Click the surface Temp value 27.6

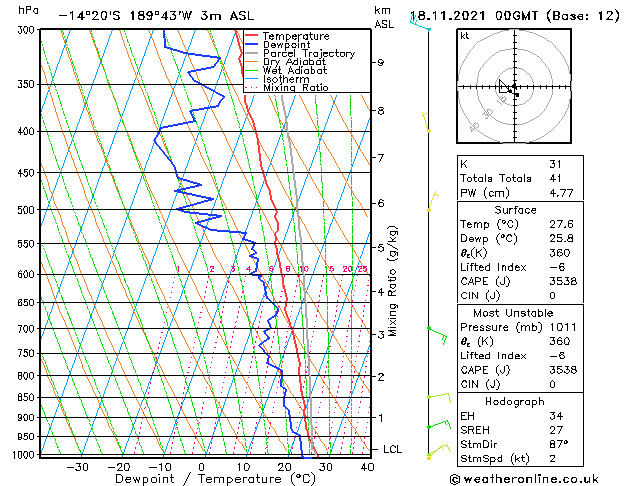point(561,224)
